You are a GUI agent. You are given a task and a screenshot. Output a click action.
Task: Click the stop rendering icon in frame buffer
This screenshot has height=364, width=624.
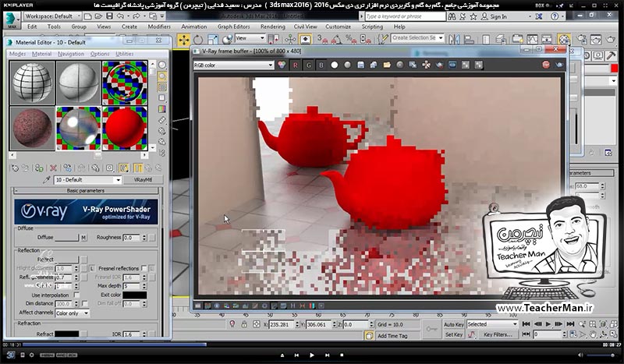pyautogui.click(x=546, y=65)
